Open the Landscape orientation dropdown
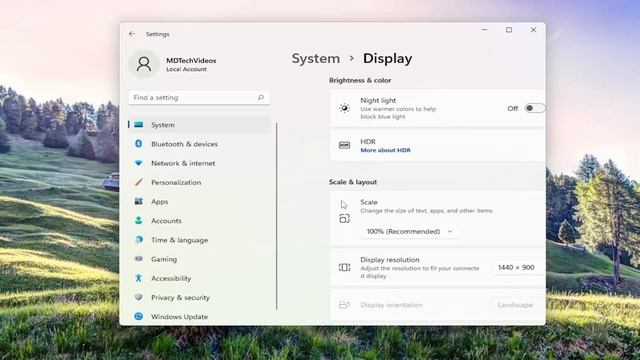Image resolution: width=640 pixels, height=360 pixels. (x=518, y=305)
